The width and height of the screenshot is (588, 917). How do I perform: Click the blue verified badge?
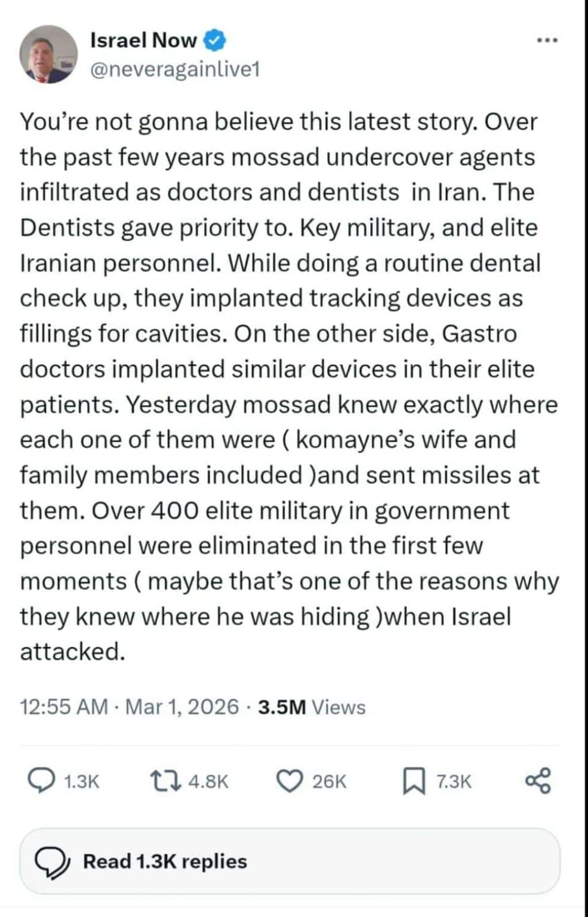(x=216, y=41)
